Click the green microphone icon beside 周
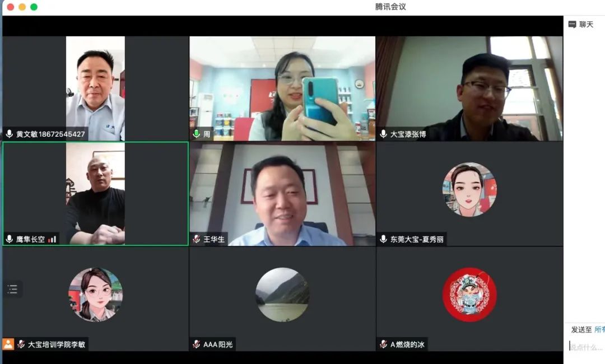Screen dimensions: 605x364 tap(196, 134)
